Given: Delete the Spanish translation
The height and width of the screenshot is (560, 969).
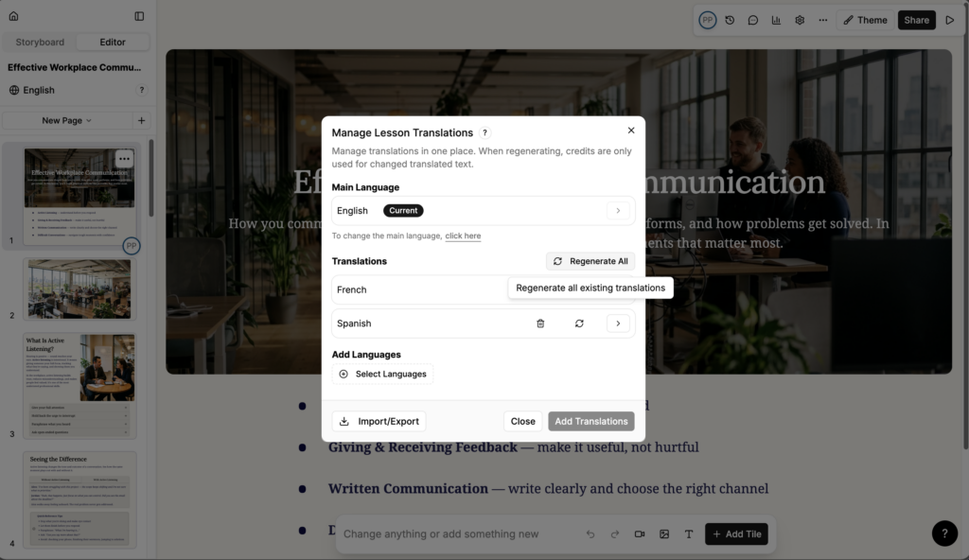Looking at the screenshot, I should click(x=540, y=324).
